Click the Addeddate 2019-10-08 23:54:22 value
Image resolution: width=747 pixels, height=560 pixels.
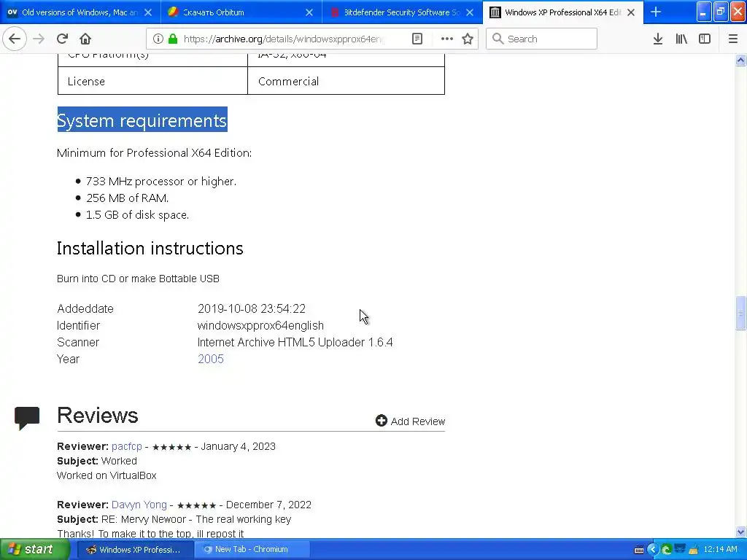pyautogui.click(x=252, y=308)
